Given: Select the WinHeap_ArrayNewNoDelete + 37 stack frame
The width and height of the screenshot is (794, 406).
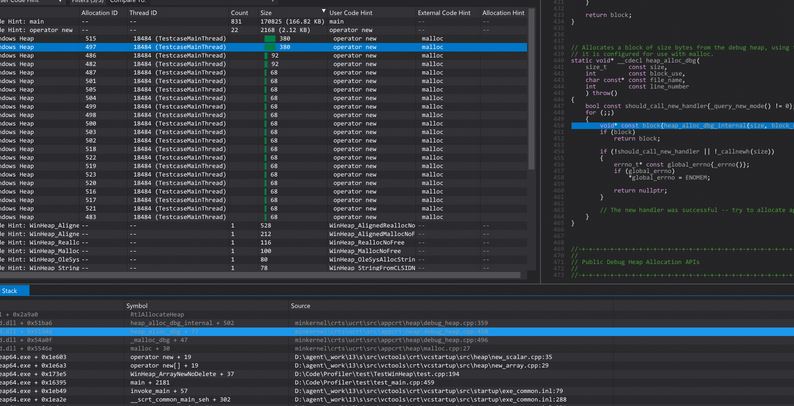Looking at the screenshot, I should (397, 374).
